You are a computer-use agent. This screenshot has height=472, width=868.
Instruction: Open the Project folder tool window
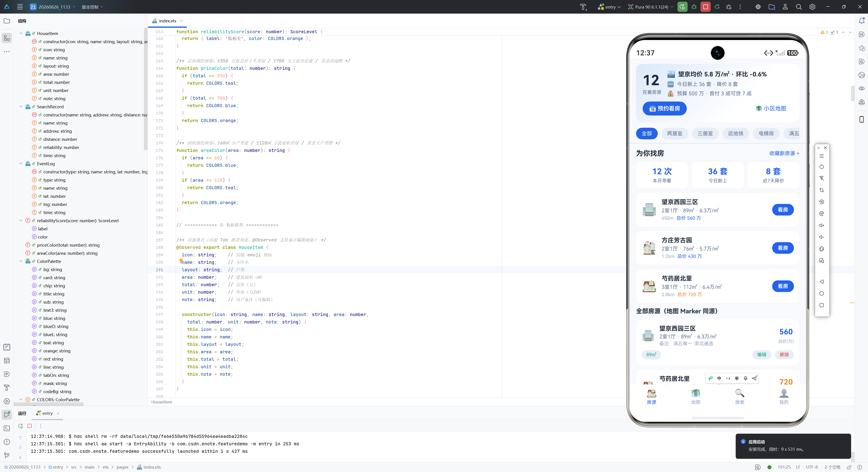coord(7,21)
